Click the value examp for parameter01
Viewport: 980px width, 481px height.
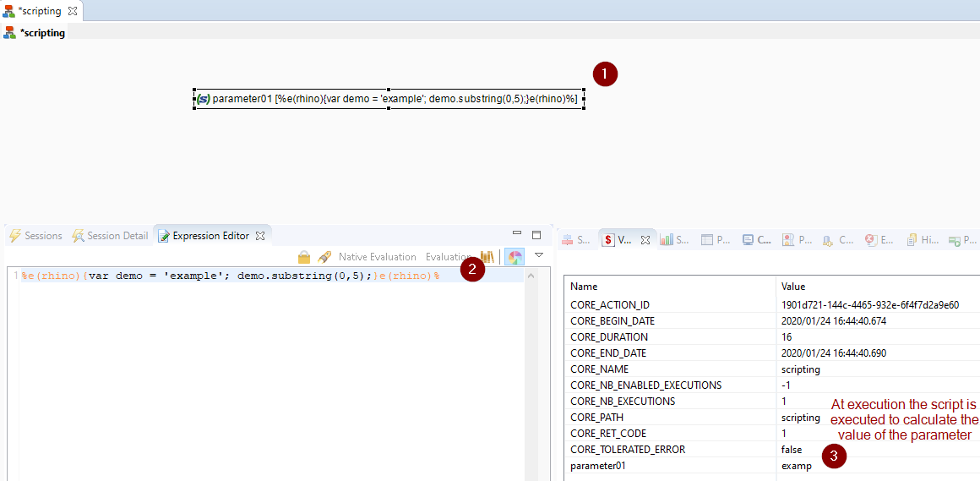pos(796,466)
